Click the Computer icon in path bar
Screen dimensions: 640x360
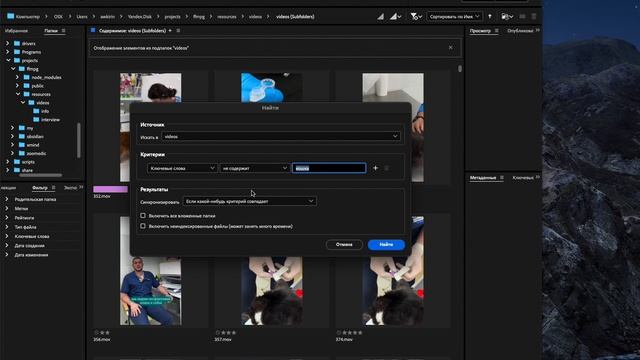11,16
